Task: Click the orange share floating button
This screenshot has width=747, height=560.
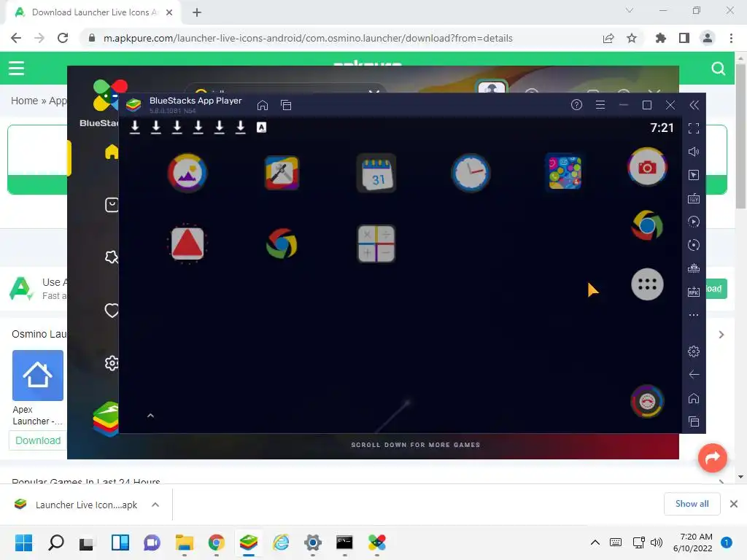Action: coord(712,458)
